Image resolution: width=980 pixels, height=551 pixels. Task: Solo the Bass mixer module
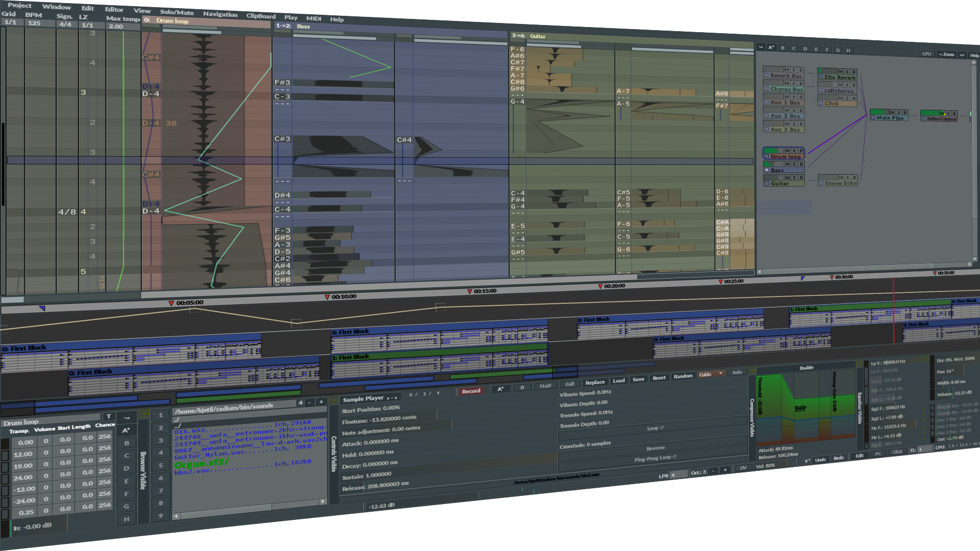[794, 164]
